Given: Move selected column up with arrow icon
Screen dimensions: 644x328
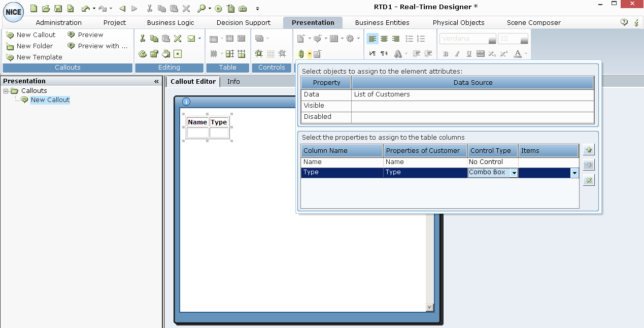Looking at the screenshot, I should point(589,150).
